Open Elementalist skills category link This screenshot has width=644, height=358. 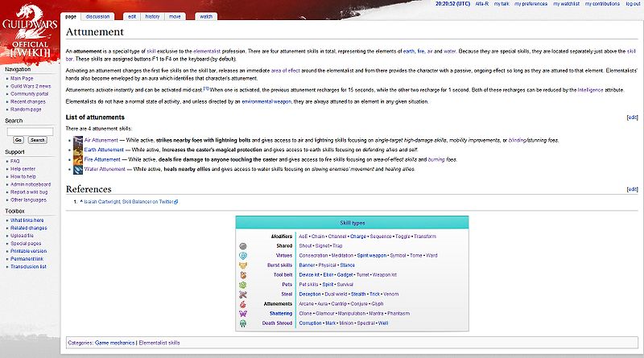pyautogui.click(x=159, y=343)
